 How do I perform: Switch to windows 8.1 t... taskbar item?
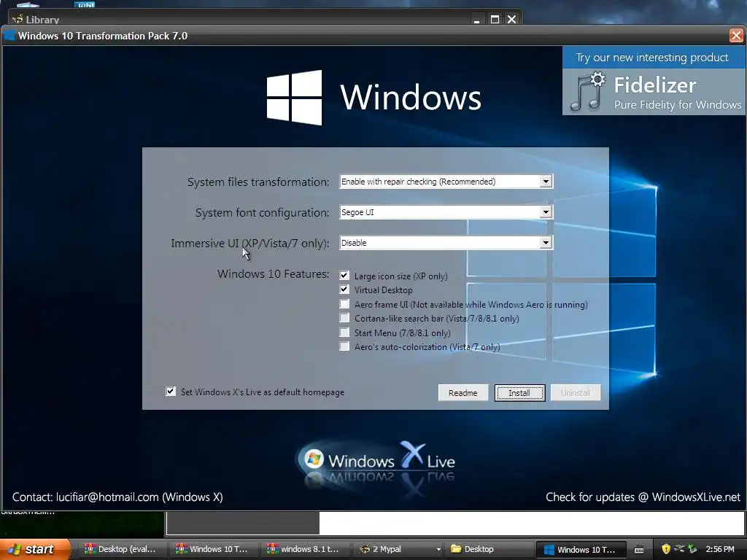click(x=305, y=549)
